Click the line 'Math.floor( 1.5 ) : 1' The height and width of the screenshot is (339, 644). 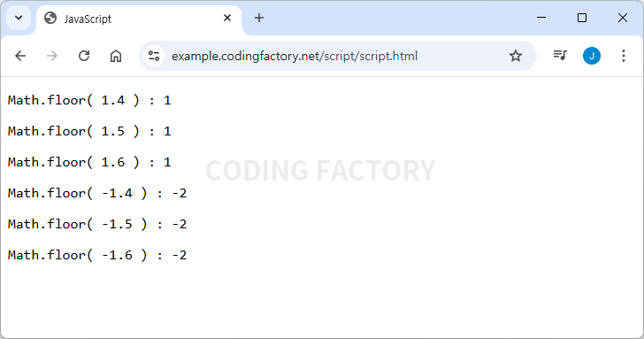coord(89,132)
